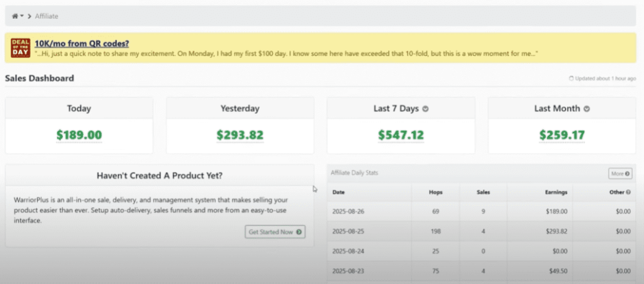Click the Sales column header
Image resolution: width=644 pixels, height=284 pixels.
(x=484, y=192)
